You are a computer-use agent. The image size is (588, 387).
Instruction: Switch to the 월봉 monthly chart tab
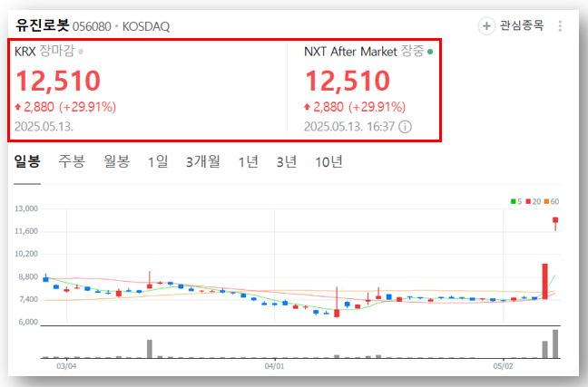point(117,161)
